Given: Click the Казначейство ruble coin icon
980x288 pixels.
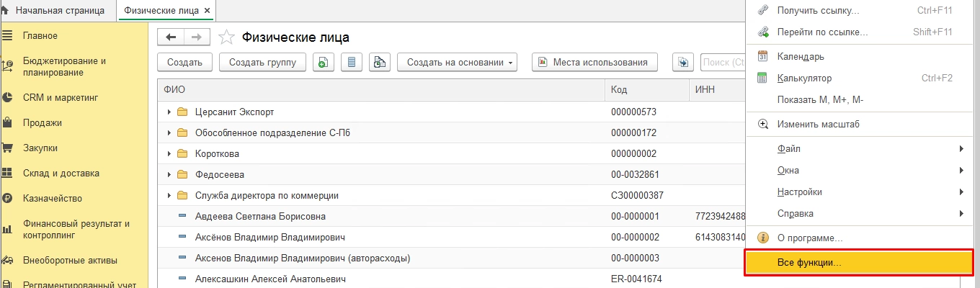Looking at the screenshot, I should [x=8, y=199].
